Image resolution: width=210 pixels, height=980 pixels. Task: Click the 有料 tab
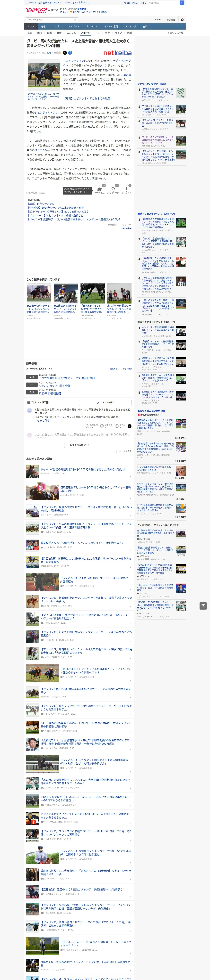tap(145, 27)
